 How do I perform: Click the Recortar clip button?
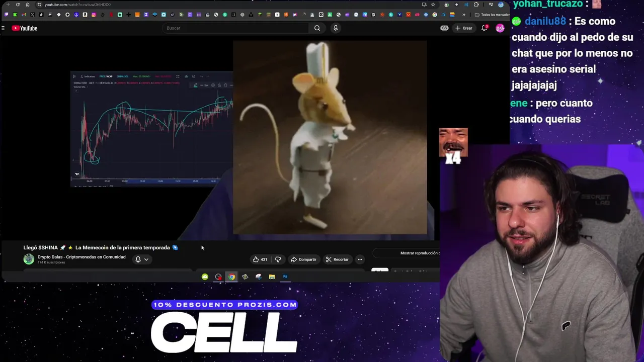click(x=337, y=259)
